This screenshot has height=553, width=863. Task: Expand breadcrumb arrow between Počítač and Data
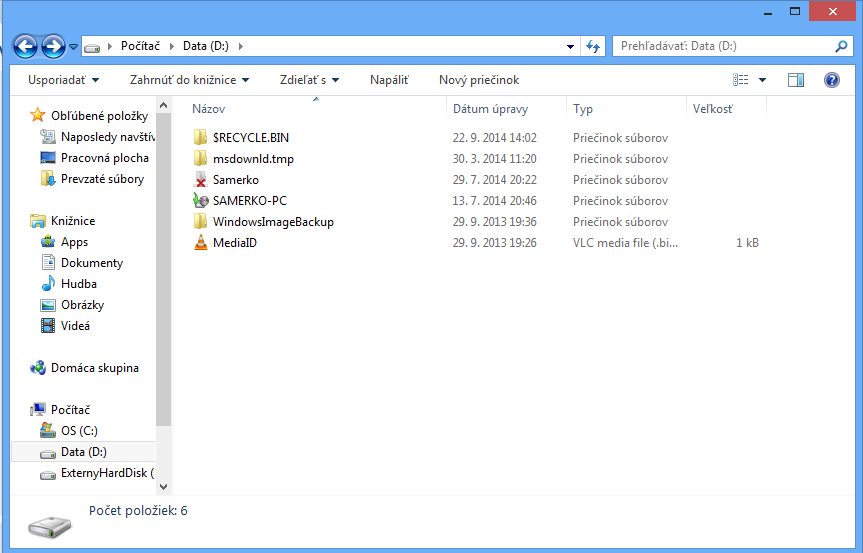pyautogui.click(x=171, y=46)
